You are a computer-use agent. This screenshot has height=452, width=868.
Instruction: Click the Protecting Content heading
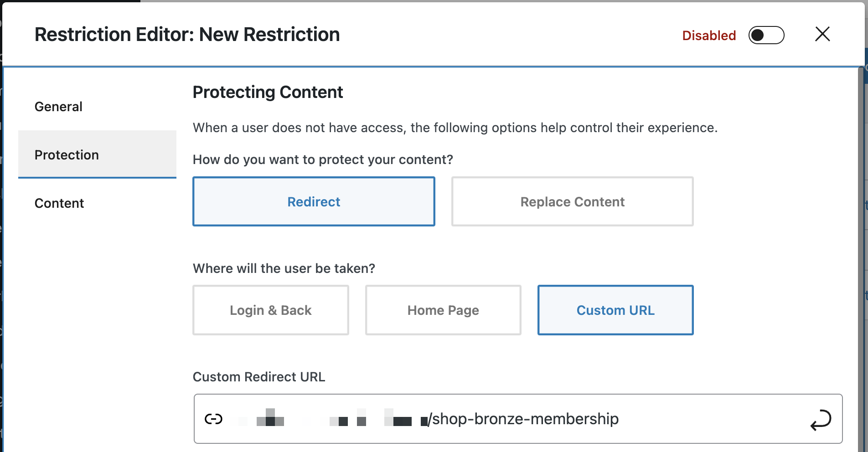click(268, 92)
